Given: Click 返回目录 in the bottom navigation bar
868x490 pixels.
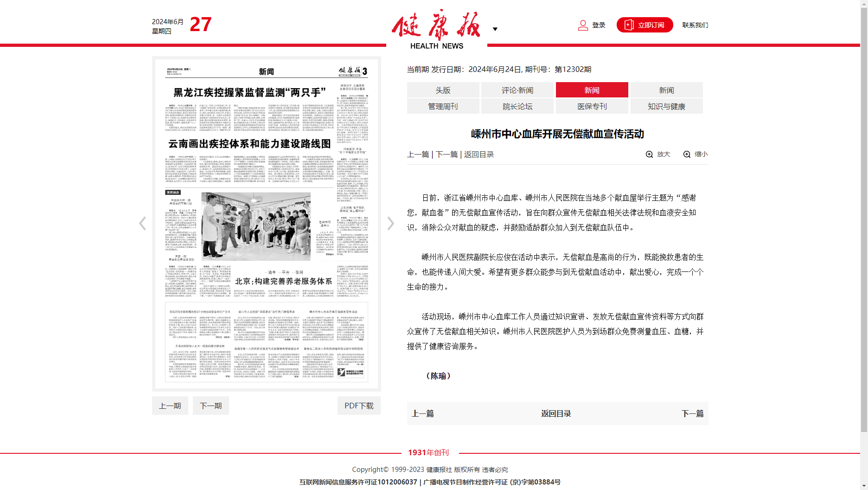Looking at the screenshot, I should click(x=556, y=413).
